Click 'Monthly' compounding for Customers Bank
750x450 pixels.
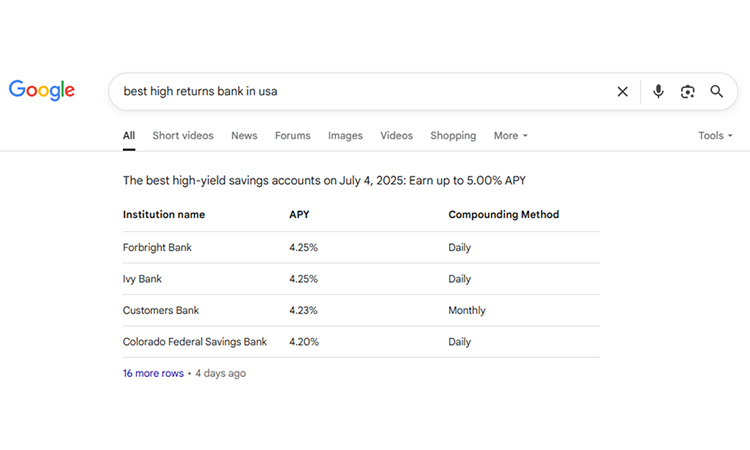(x=467, y=310)
